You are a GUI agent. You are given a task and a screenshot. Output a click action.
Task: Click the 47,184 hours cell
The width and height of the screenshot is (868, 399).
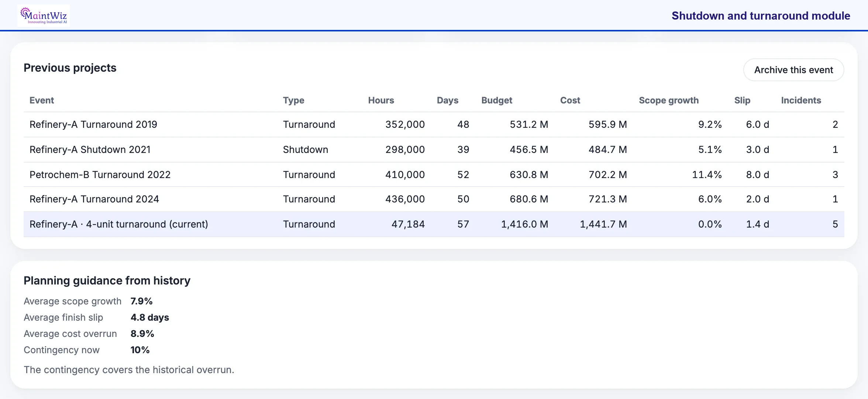tap(408, 224)
